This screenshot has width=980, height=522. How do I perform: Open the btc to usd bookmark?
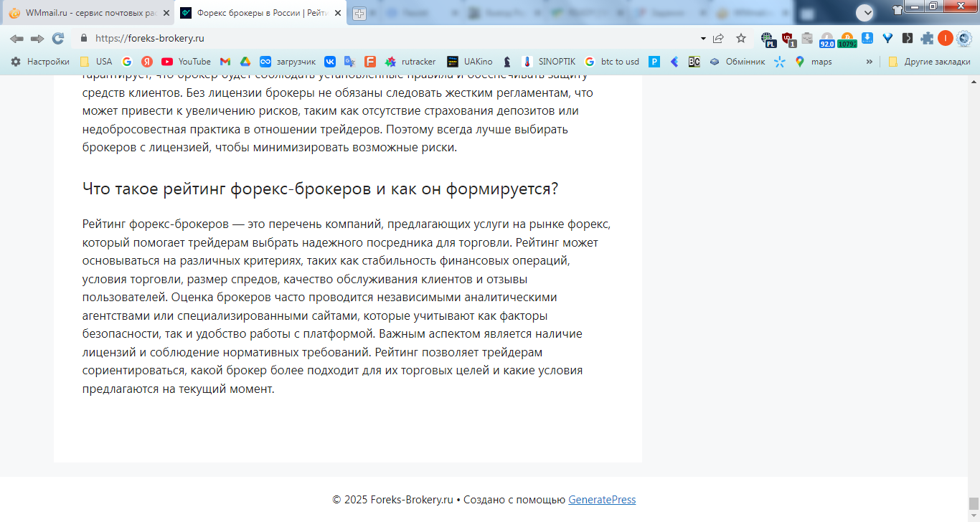612,62
